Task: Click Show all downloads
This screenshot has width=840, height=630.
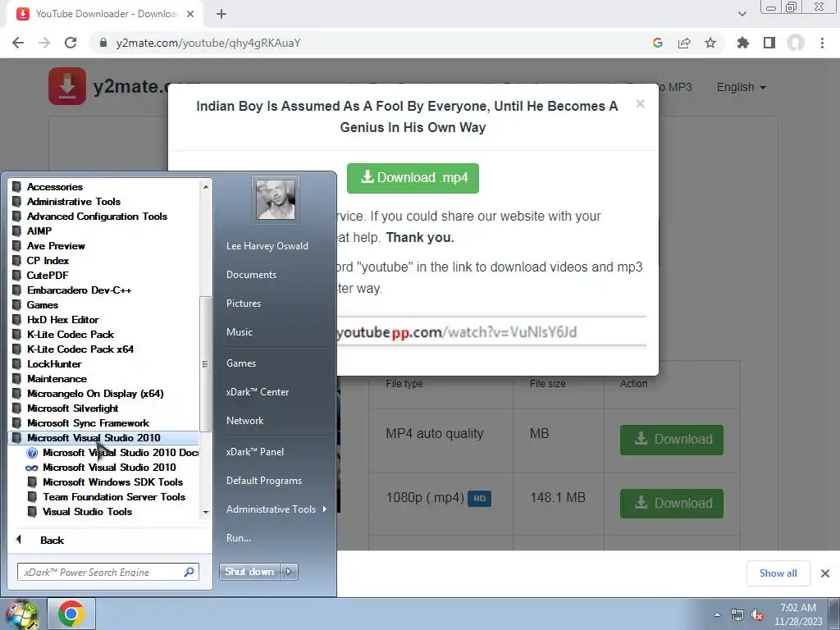Action: click(x=778, y=573)
